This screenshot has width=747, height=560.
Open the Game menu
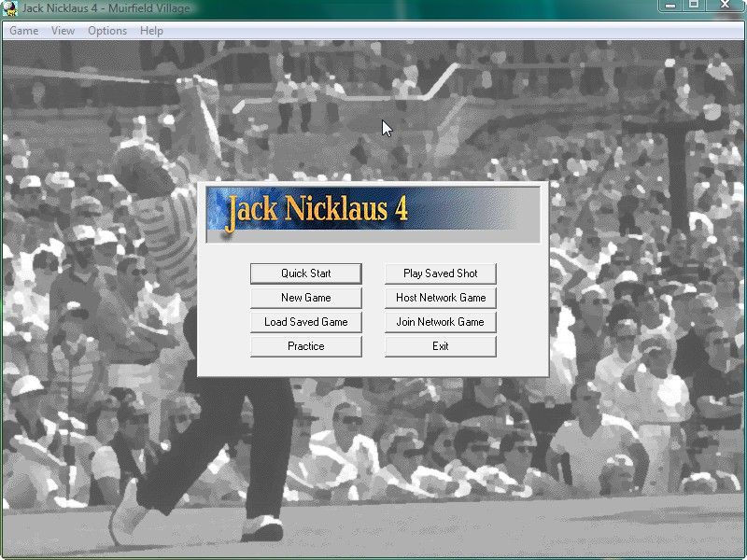tap(23, 31)
